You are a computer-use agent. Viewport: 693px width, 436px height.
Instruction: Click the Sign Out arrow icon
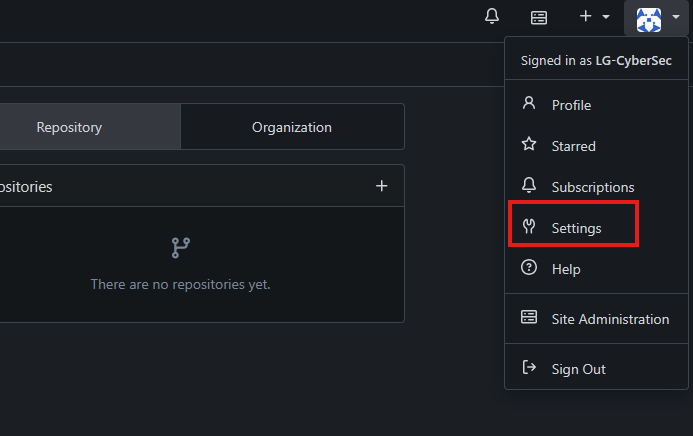click(x=529, y=368)
